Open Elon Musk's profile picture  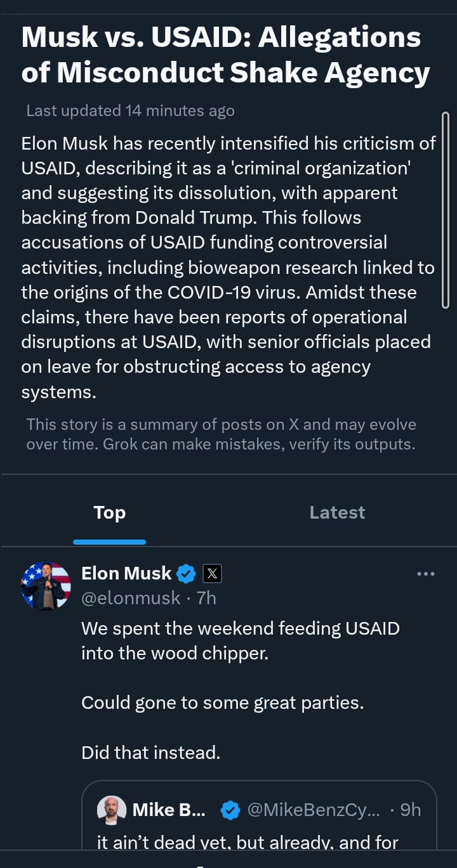coord(46,586)
